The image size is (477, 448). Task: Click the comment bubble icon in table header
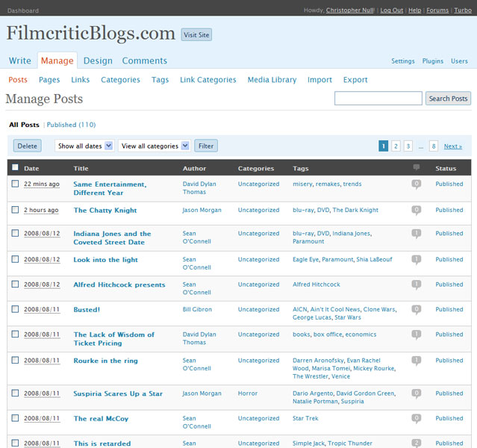point(417,168)
